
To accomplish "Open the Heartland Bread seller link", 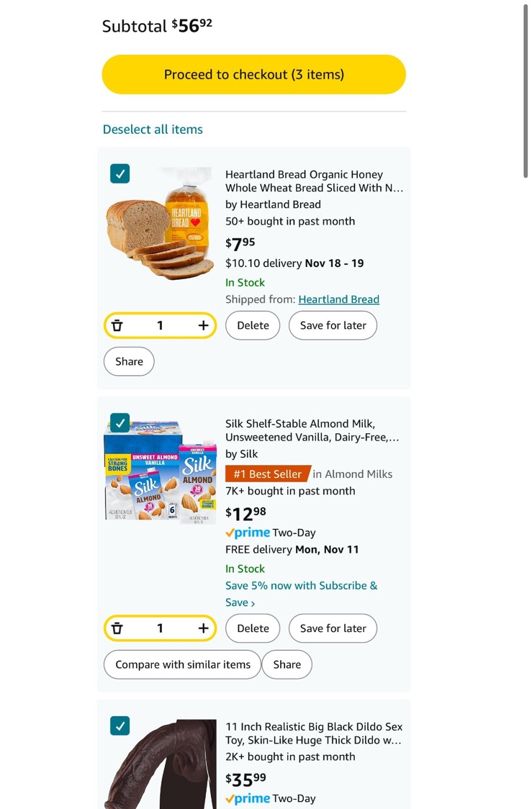I will pos(338,299).
